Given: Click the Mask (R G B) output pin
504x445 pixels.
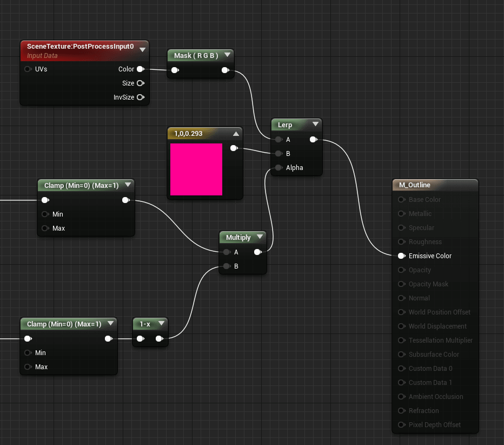Looking at the screenshot, I should [226, 70].
